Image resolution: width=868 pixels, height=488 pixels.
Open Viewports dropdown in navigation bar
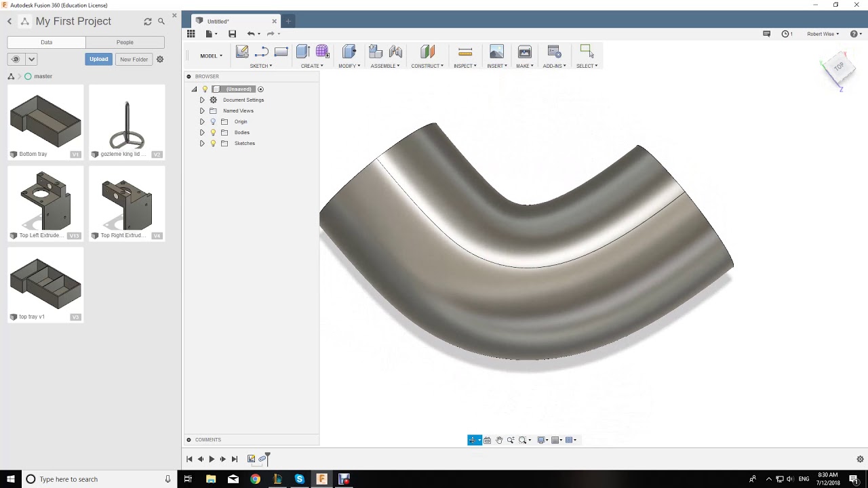click(571, 441)
